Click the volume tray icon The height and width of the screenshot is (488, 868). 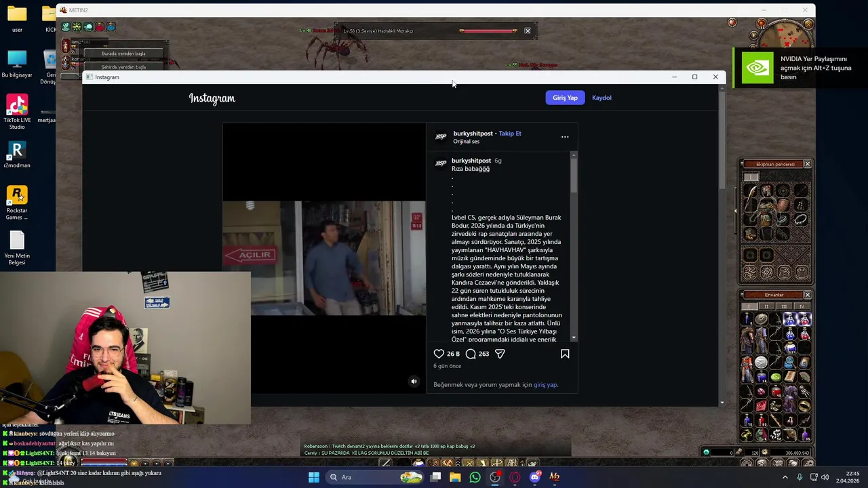(825, 477)
